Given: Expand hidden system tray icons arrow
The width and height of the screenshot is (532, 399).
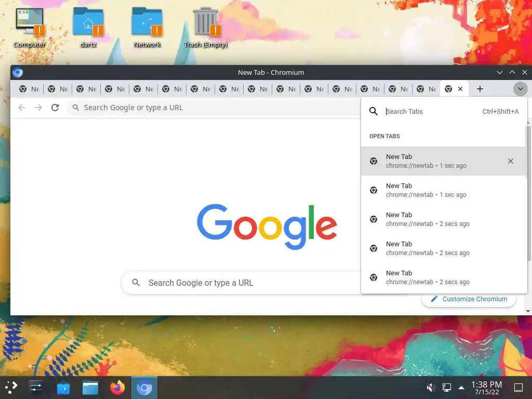Looking at the screenshot, I should (x=461, y=388).
